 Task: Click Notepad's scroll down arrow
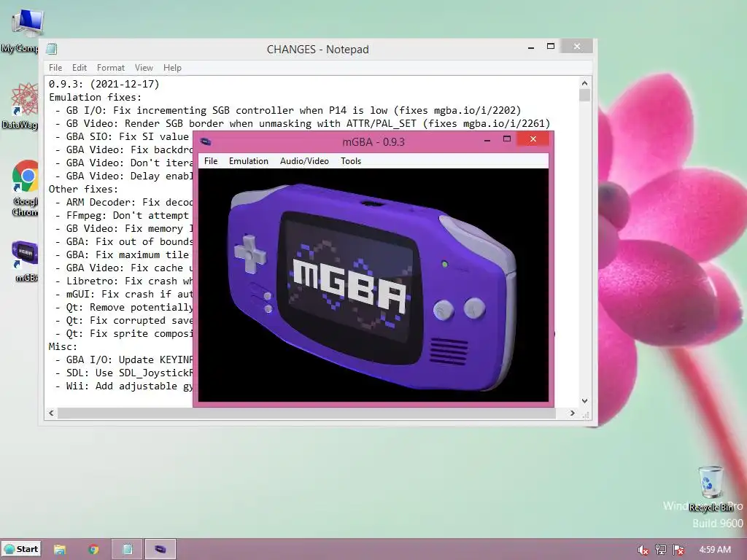tap(584, 401)
